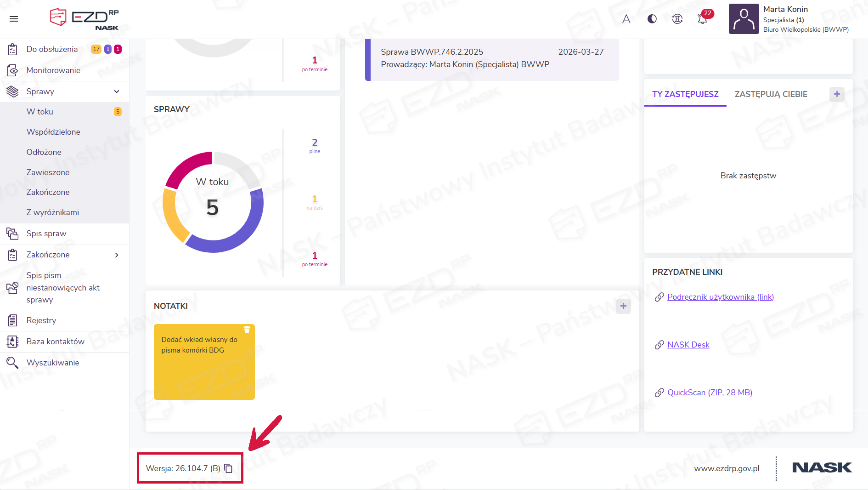Viewport: 868px width, 490px height.
Task: Click the font size 'A' icon
Action: (x=626, y=19)
